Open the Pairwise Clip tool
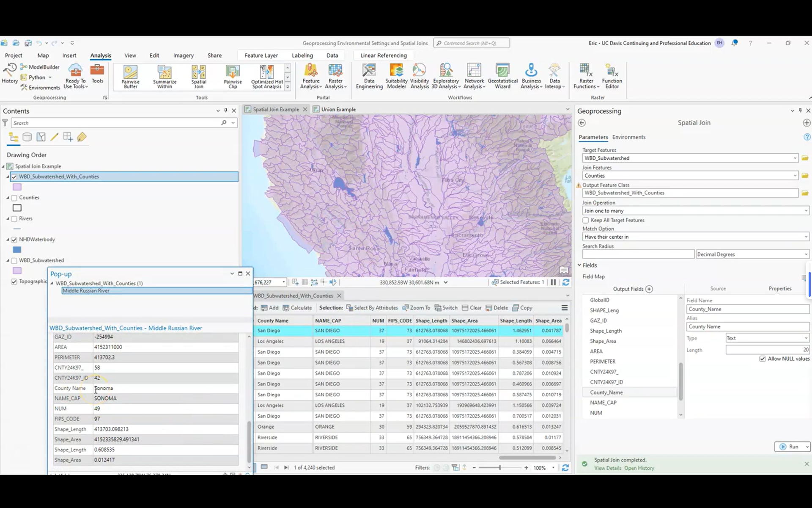The image size is (812, 508). coord(233,77)
